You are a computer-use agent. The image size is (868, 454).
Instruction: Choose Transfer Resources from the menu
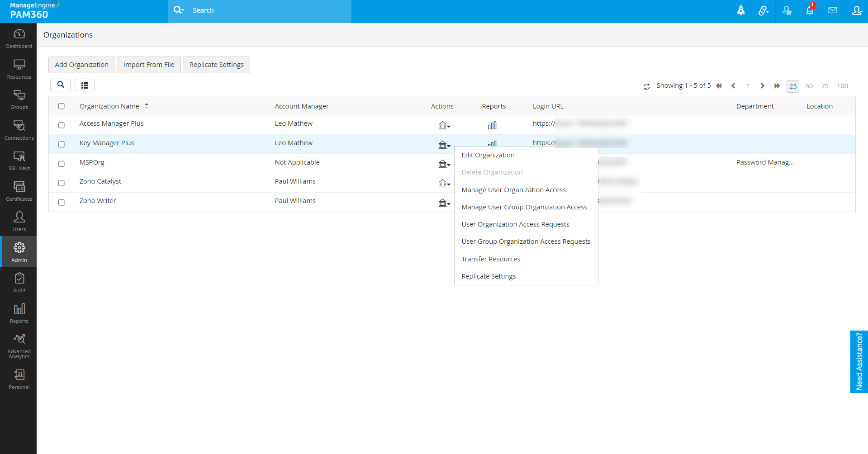pyautogui.click(x=491, y=259)
